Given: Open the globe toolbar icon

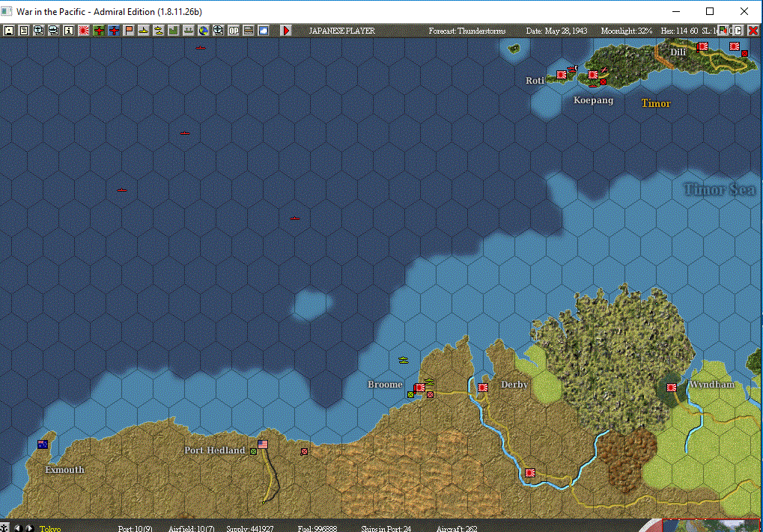Looking at the screenshot, I should tap(204, 31).
